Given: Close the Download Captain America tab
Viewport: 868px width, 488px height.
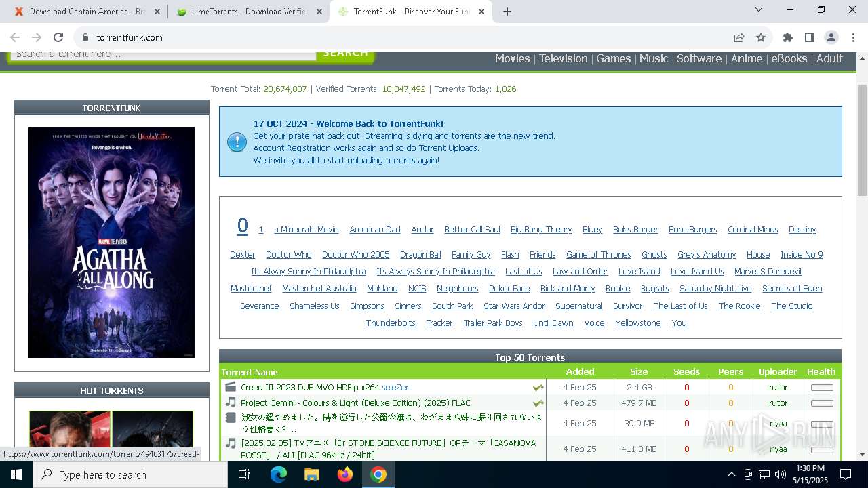Looking at the screenshot, I should (157, 12).
